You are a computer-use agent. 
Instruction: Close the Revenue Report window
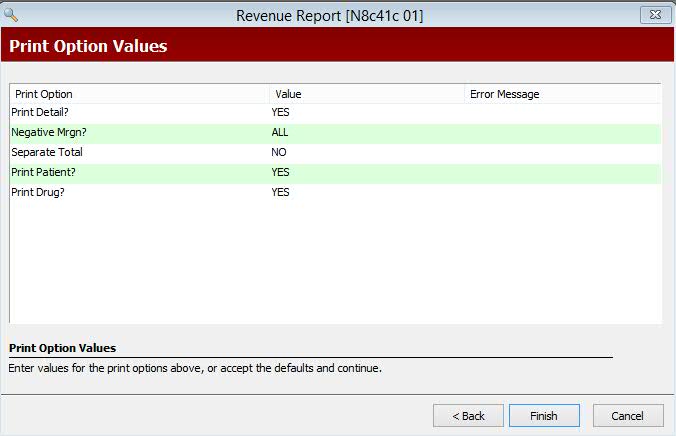pos(655,15)
